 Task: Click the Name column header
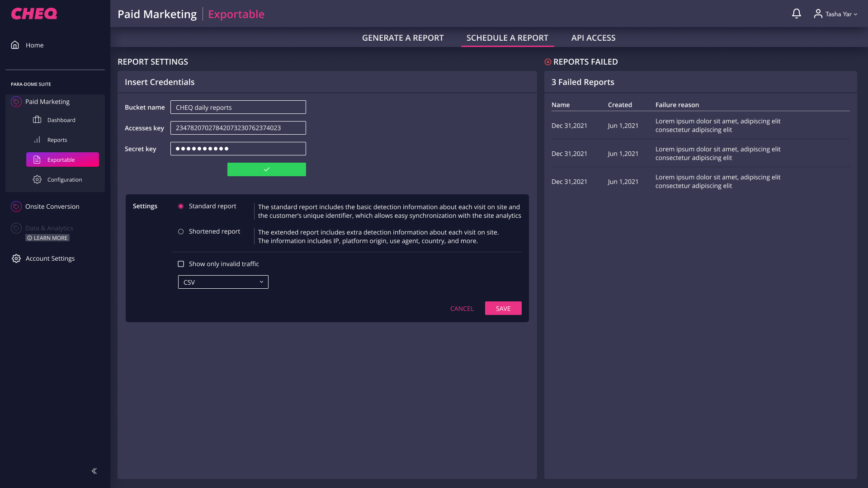click(561, 105)
